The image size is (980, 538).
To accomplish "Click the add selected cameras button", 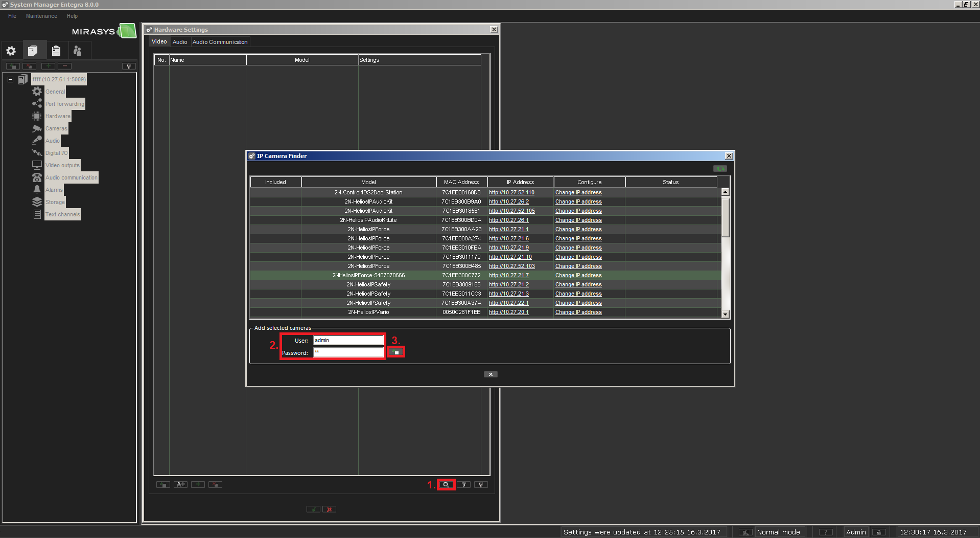I will pos(396,352).
